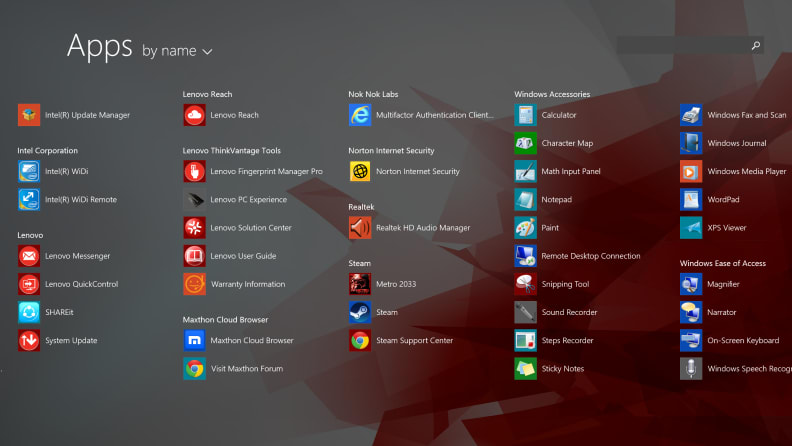Open the Visit Maxthon Forum Chrome icon
This screenshot has height=446, width=792.
pos(194,369)
